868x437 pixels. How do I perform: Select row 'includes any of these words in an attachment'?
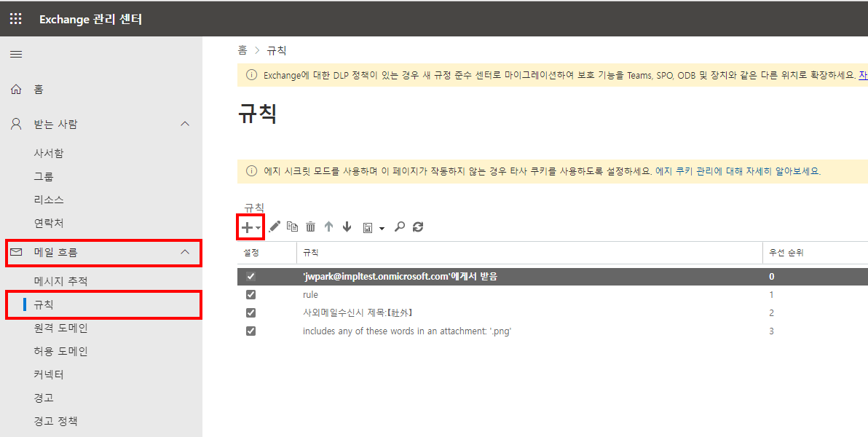pos(553,331)
